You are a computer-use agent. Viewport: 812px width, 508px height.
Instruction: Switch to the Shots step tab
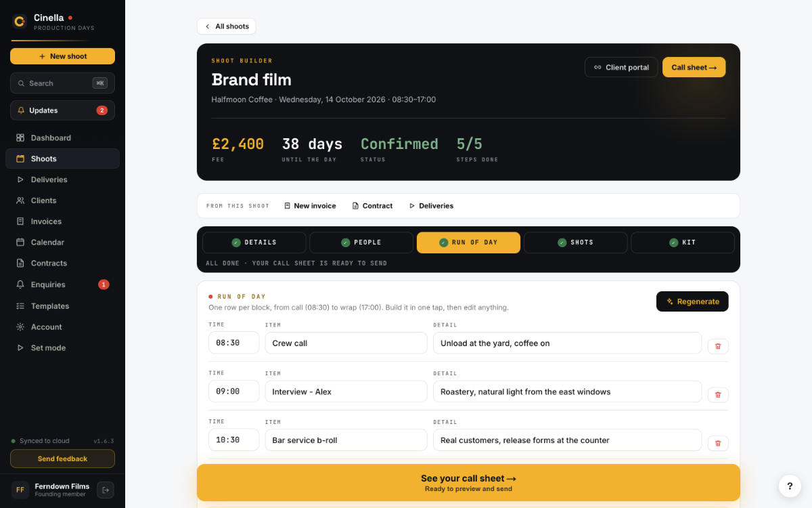tap(575, 242)
